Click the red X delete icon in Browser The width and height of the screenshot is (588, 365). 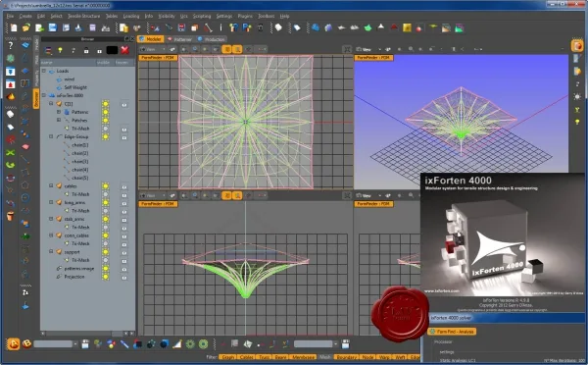point(125,50)
